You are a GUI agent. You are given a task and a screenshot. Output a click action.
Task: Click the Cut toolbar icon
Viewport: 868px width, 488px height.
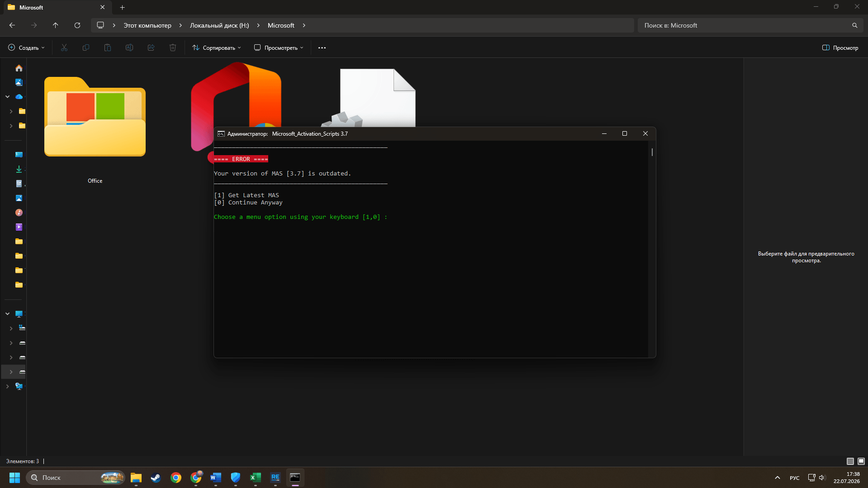coord(64,47)
